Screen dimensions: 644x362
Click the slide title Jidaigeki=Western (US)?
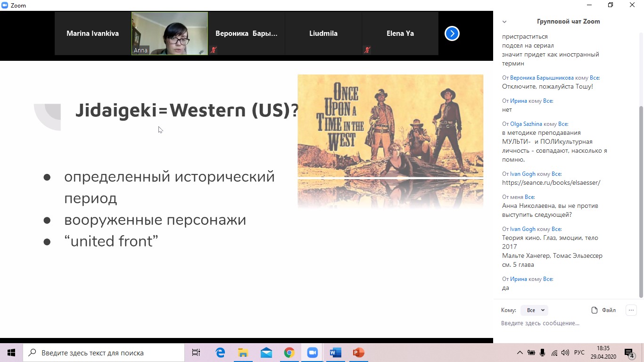pyautogui.click(x=187, y=110)
